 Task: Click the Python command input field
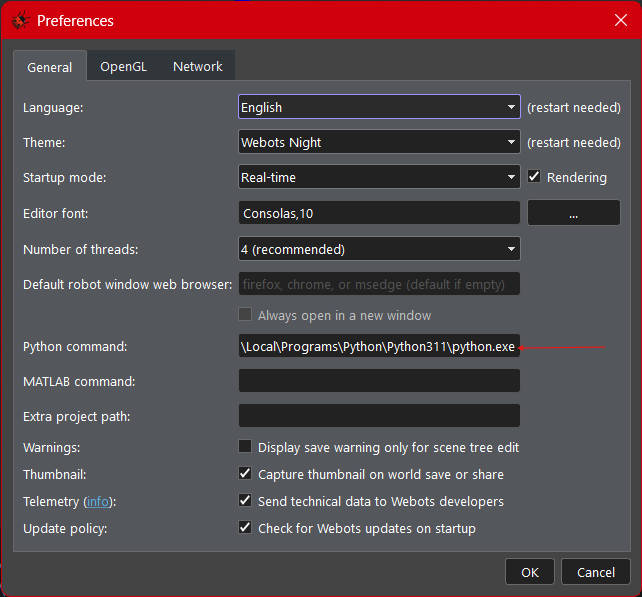[379, 346]
